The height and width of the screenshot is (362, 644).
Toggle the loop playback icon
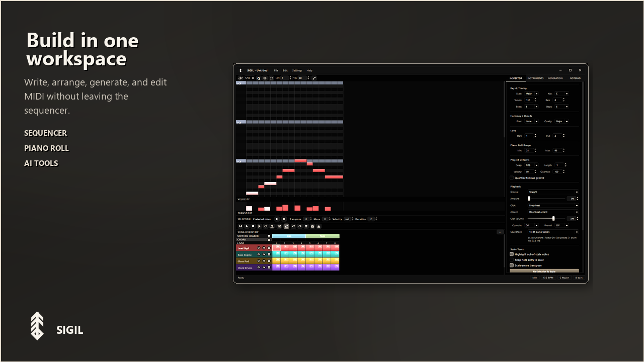click(x=266, y=226)
